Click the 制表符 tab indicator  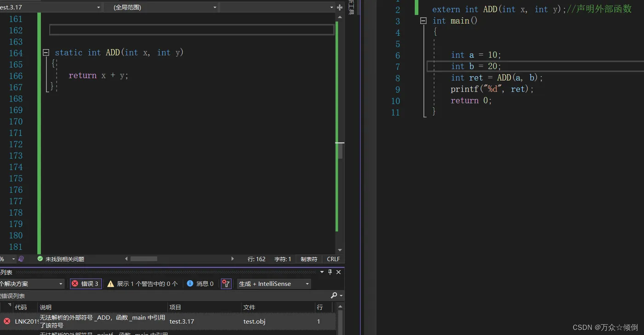(x=309, y=259)
